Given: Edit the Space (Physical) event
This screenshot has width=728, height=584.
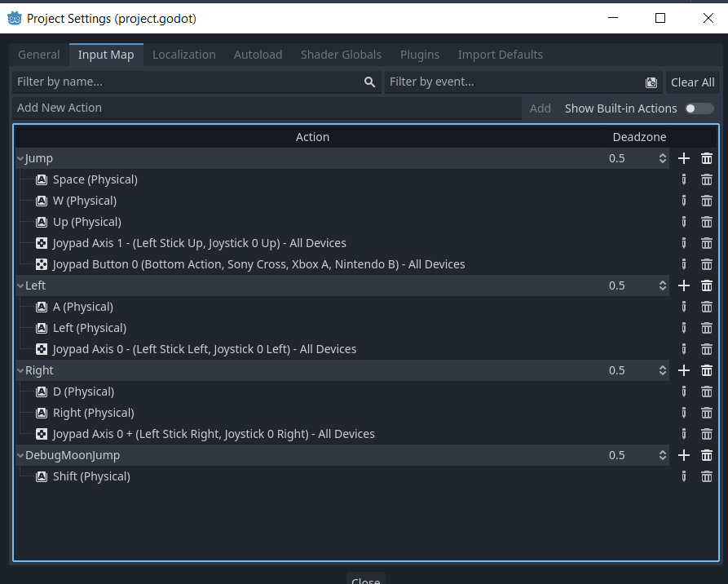Looking at the screenshot, I should 683,179.
